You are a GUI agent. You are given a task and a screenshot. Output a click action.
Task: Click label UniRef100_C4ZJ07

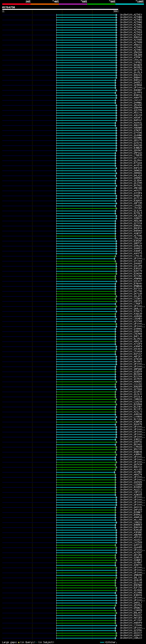[x=131, y=100]
